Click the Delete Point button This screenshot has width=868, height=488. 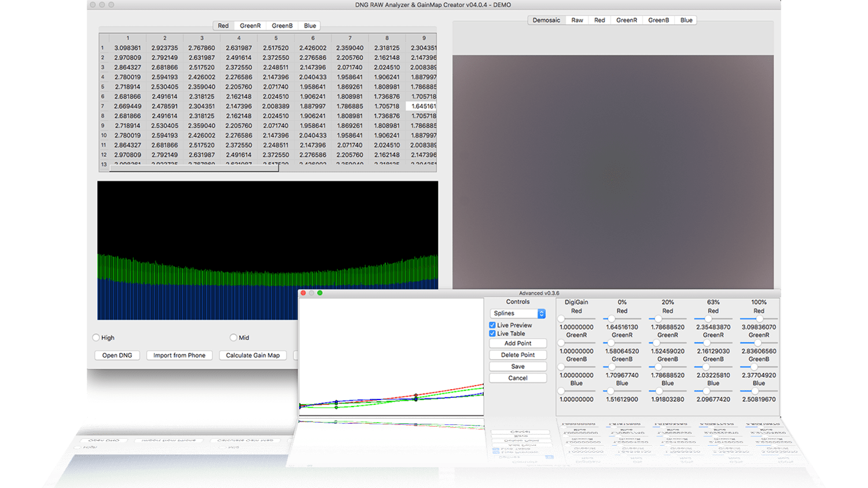[517, 355]
